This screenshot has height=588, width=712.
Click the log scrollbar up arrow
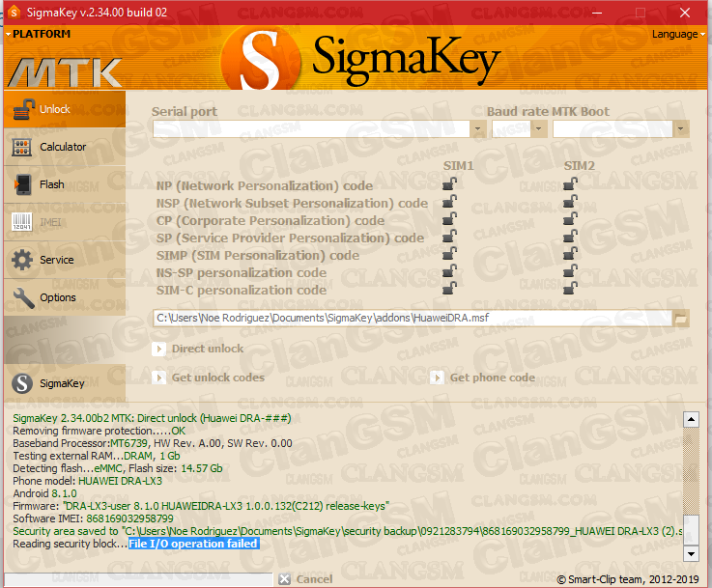coord(691,420)
